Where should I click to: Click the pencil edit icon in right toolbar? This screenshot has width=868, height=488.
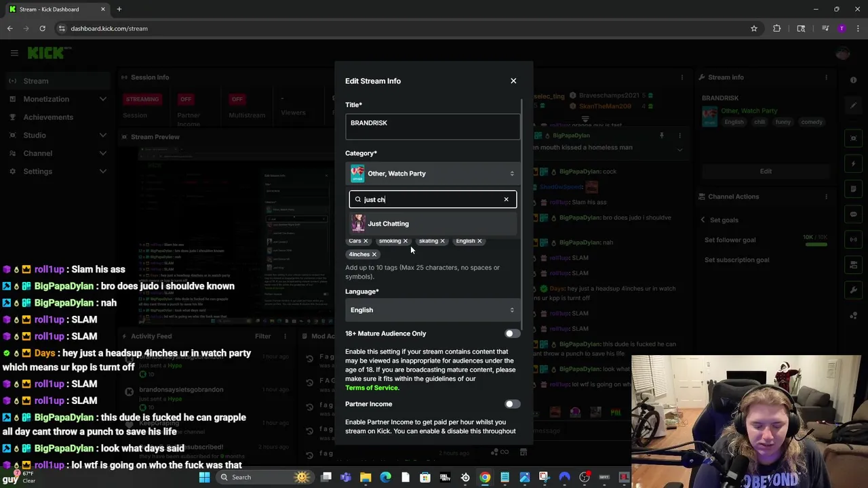(x=854, y=105)
